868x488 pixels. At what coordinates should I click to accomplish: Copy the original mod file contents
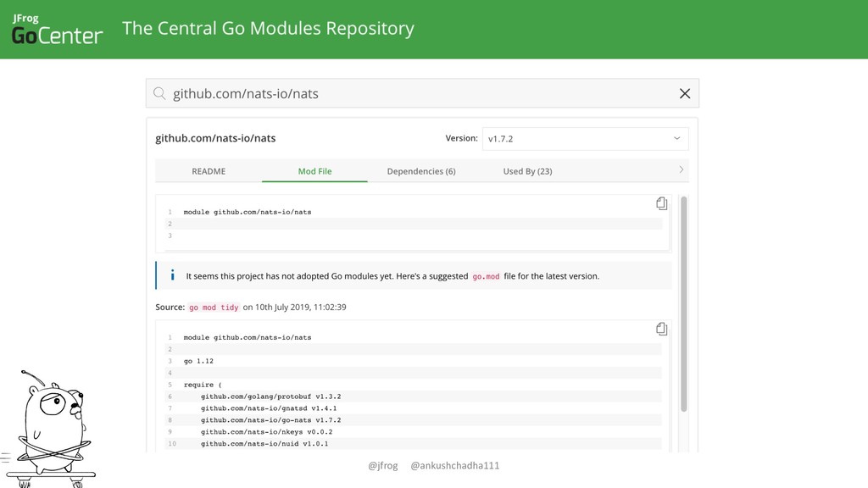point(661,203)
